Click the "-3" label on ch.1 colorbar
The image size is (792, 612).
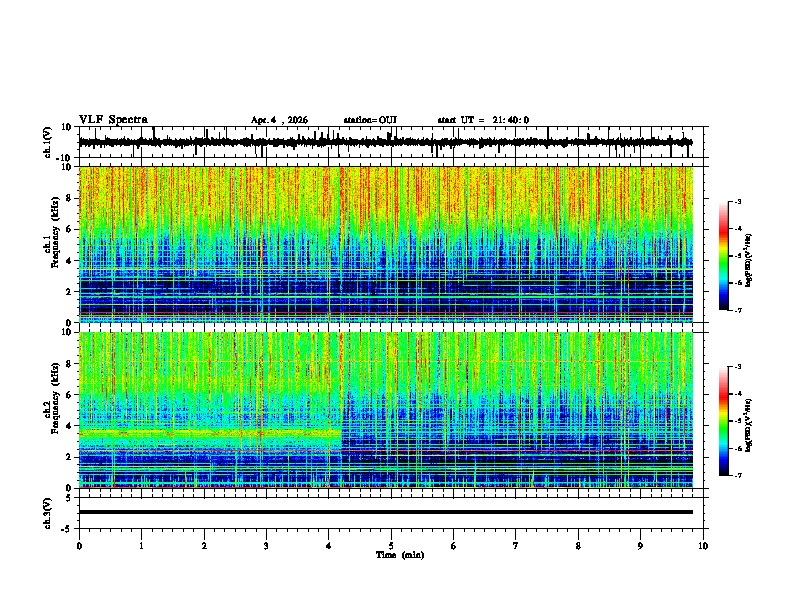point(737,201)
